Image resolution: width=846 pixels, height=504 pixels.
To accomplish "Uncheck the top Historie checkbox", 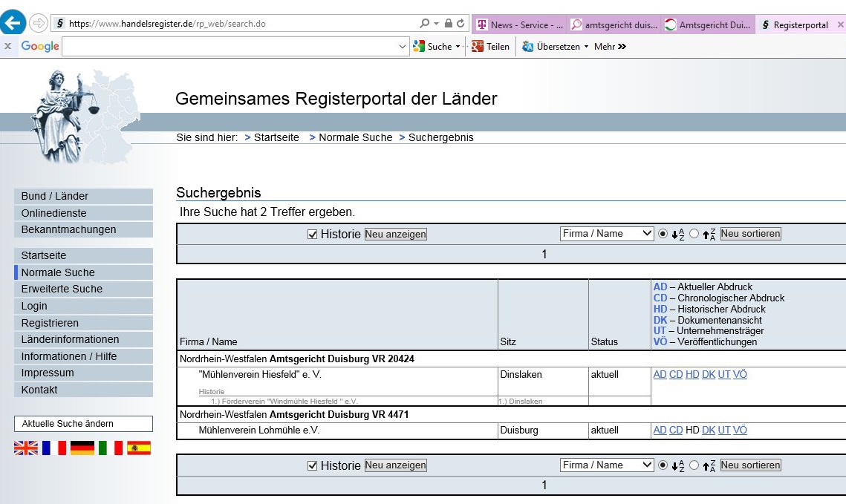I will coord(313,234).
